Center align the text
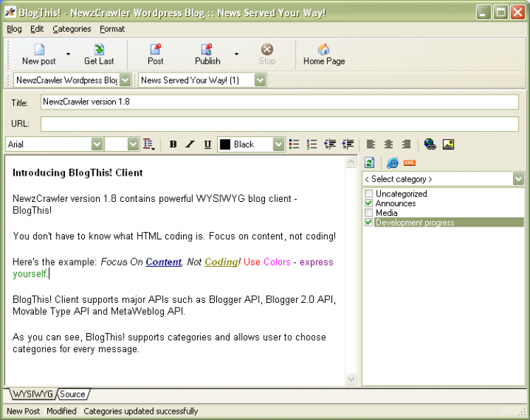The width and height of the screenshot is (530, 420). coord(389,144)
